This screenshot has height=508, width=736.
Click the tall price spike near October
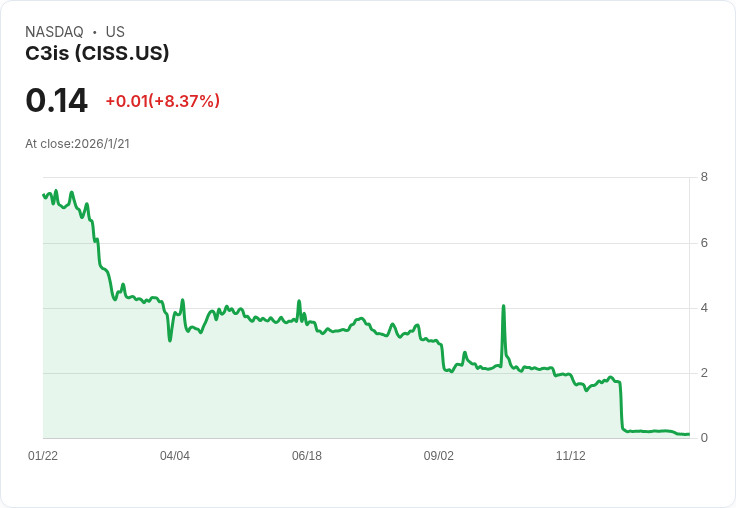pos(503,306)
